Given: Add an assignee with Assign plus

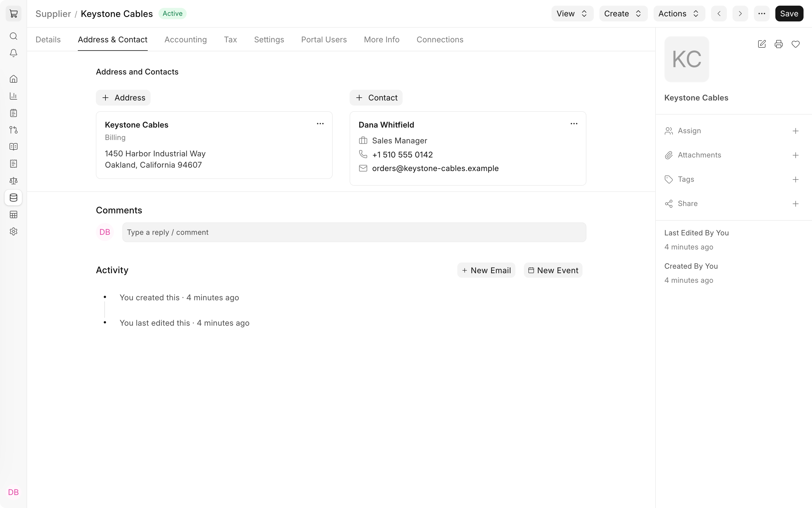Looking at the screenshot, I should coord(796,131).
